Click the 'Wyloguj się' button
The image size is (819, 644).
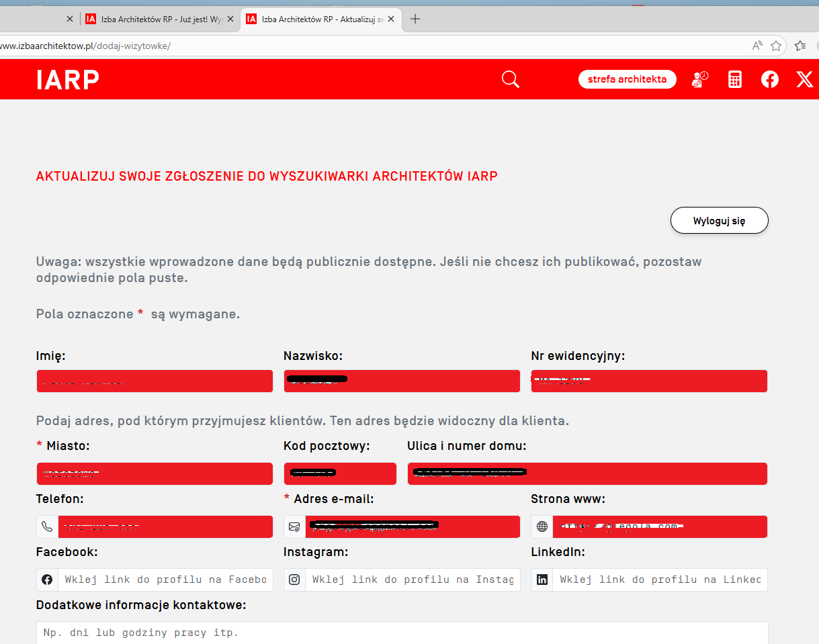tap(719, 220)
